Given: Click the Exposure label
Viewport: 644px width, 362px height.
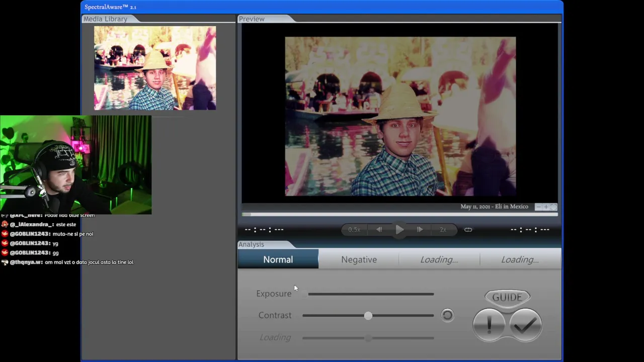Looking at the screenshot, I should [x=274, y=294].
